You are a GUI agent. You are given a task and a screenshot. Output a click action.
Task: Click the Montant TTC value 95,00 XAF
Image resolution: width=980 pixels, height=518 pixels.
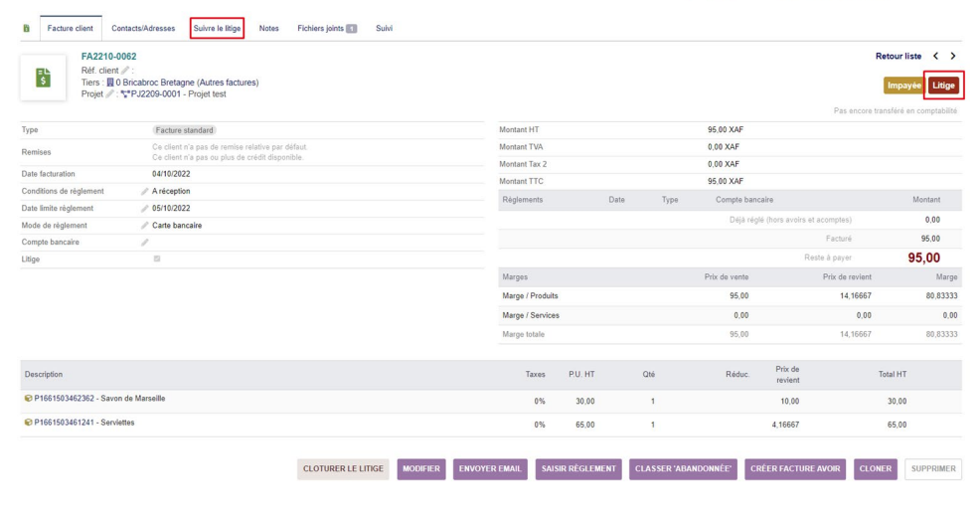[x=725, y=181]
